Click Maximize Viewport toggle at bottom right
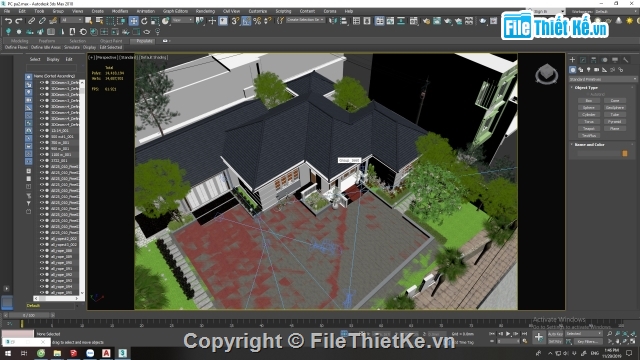 pos(633,341)
